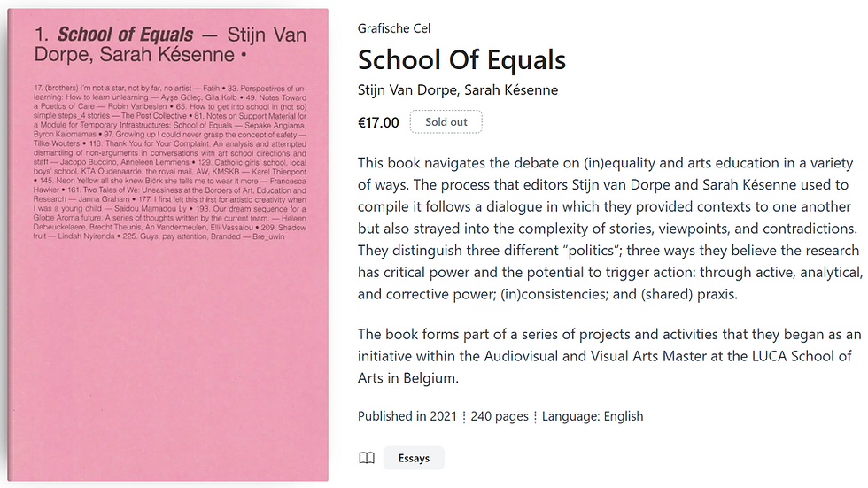Click the empty pink lower area of the cover
Viewport: 868px width, 488px height.
click(x=168, y=360)
